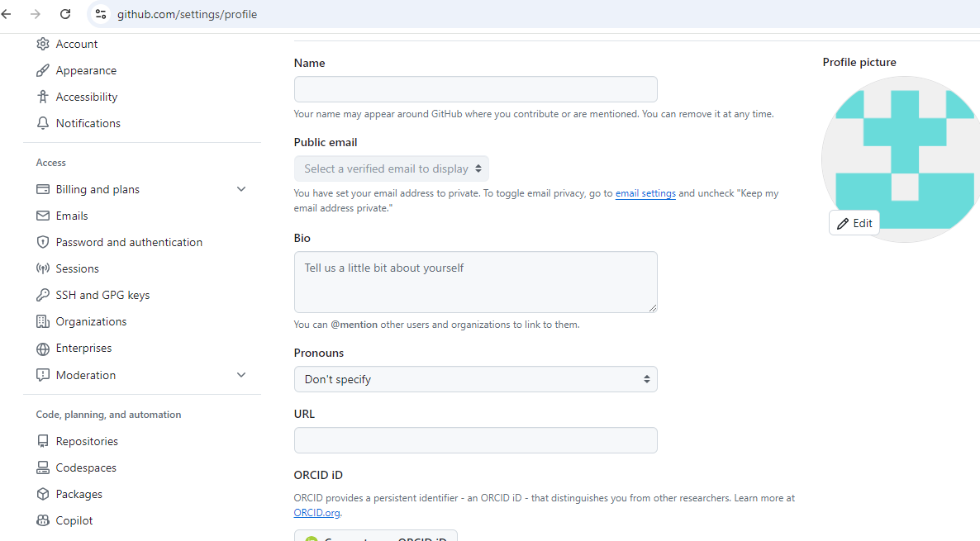The height and width of the screenshot is (541, 980).
Task: Select the Sessions broadcast icon
Action: 43,268
